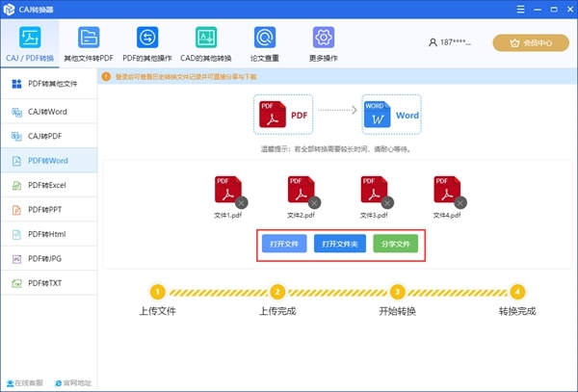Open the 会员中心 button

click(530, 42)
